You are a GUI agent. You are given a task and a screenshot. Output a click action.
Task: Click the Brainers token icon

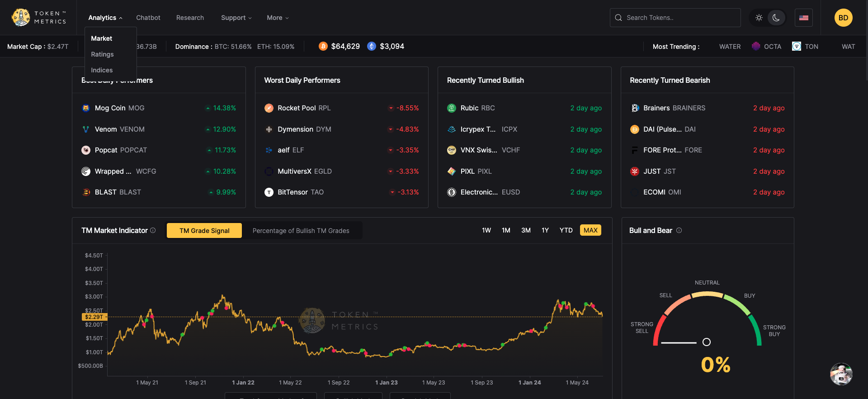click(635, 108)
